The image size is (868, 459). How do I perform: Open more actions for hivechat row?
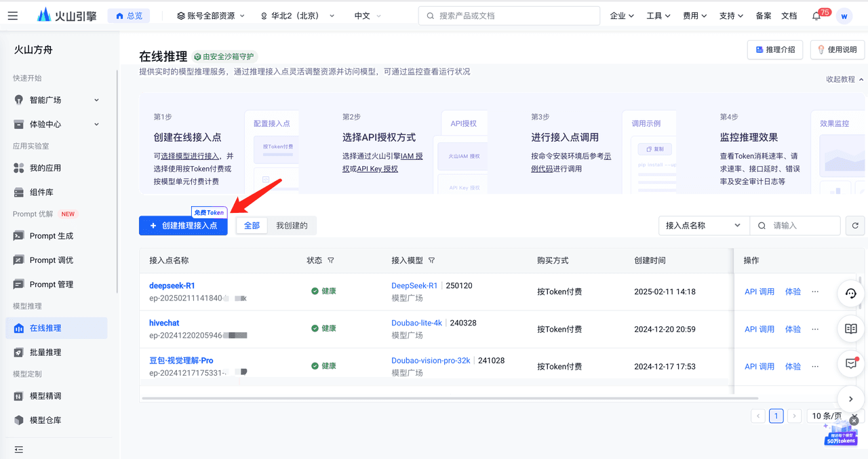tap(815, 329)
